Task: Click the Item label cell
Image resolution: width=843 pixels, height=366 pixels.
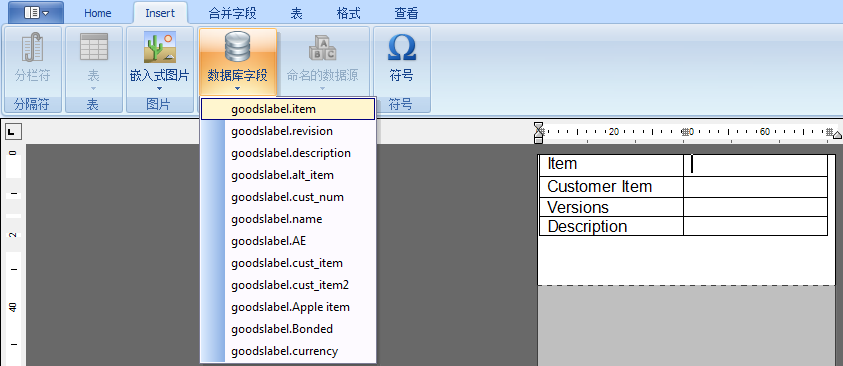Action: (x=611, y=165)
